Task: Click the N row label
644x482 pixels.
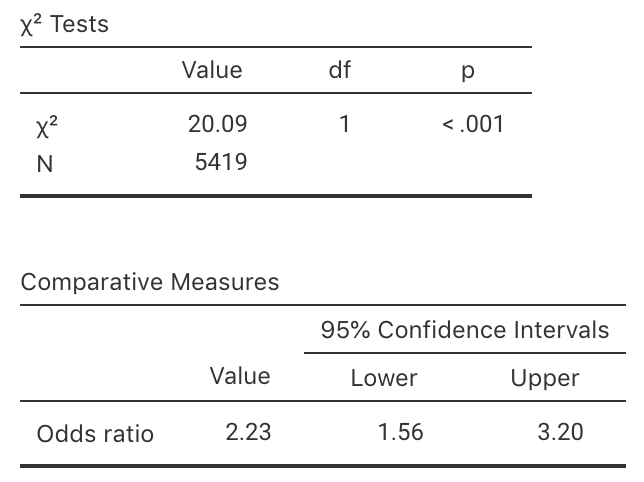Action: pyautogui.click(x=44, y=163)
